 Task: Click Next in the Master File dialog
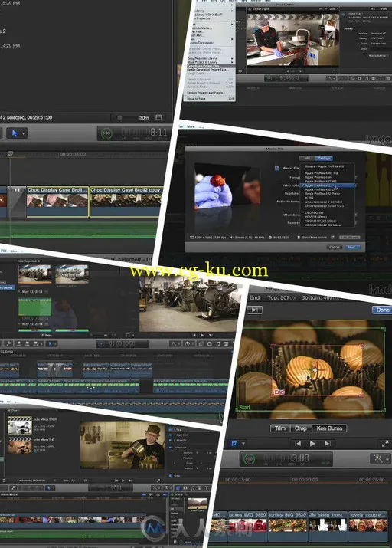(x=352, y=247)
